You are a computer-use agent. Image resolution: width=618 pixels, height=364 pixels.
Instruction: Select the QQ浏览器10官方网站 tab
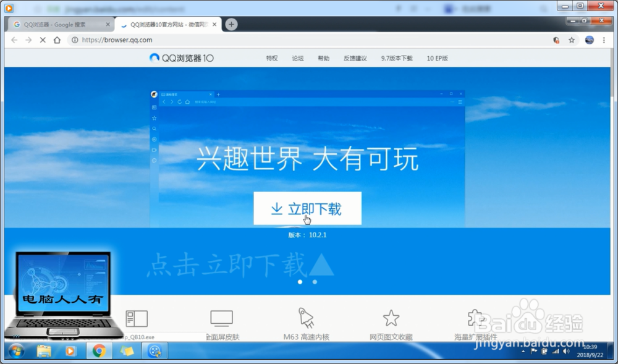[168, 25]
